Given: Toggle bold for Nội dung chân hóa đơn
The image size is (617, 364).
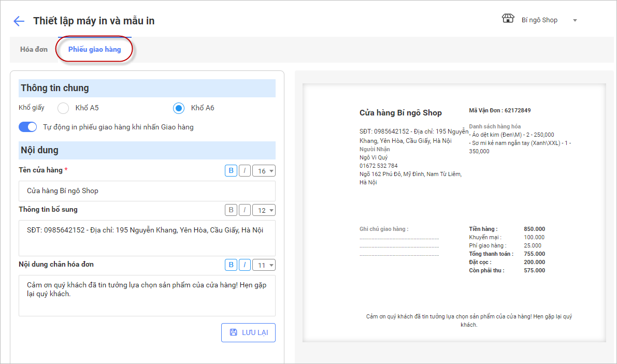Looking at the screenshot, I should point(231,265).
